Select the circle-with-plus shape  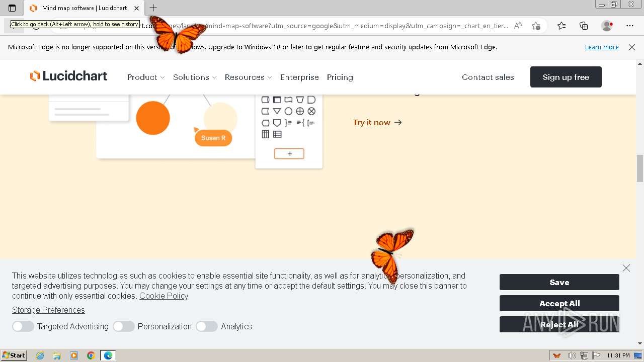pos(300,111)
